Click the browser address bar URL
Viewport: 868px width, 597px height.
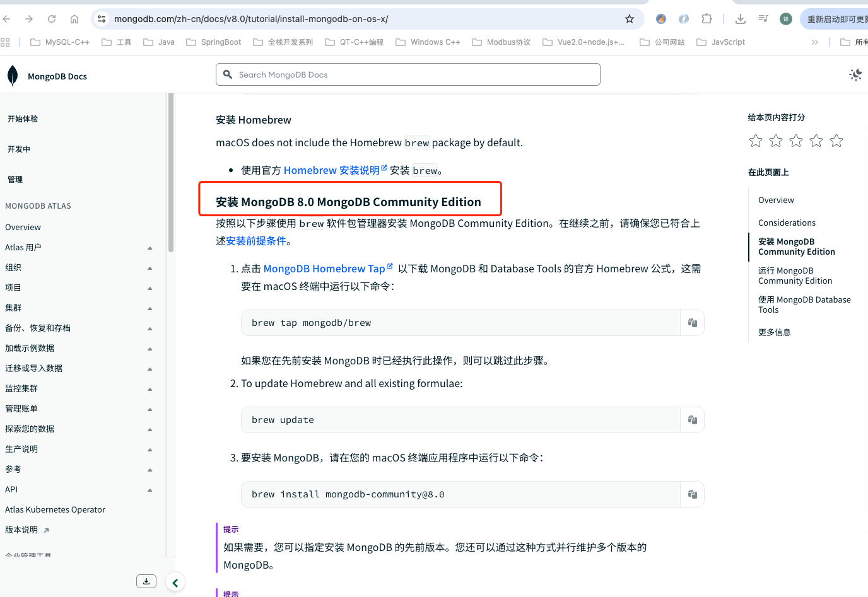[x=251, y=19]
